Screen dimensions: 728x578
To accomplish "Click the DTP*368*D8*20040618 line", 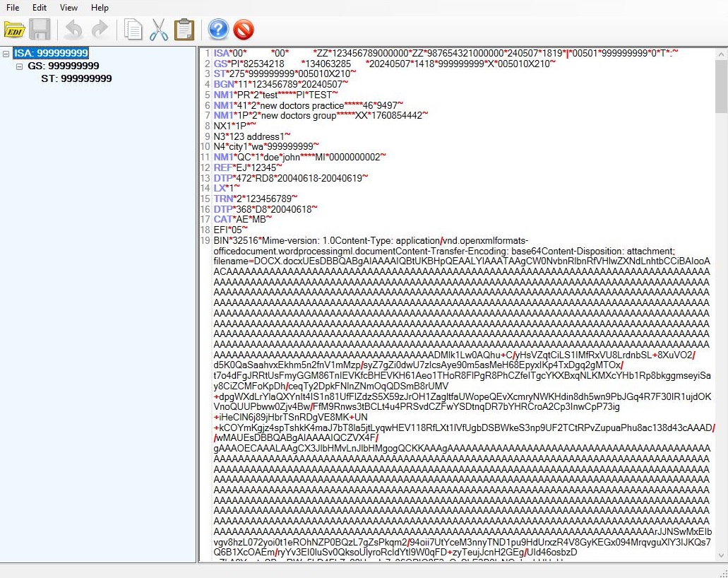I will [265, 210].
